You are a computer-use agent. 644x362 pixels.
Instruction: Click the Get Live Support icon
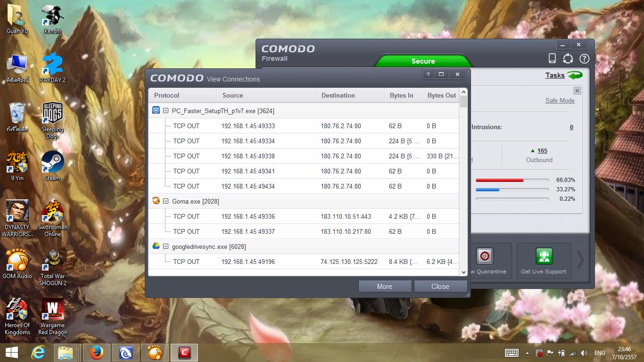point(544,256)
